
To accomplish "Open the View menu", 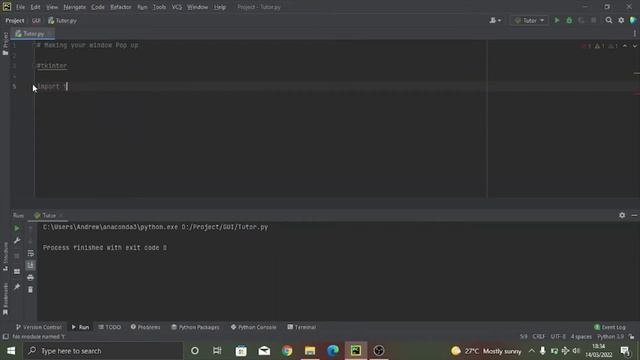I will [x=52, y=7].
